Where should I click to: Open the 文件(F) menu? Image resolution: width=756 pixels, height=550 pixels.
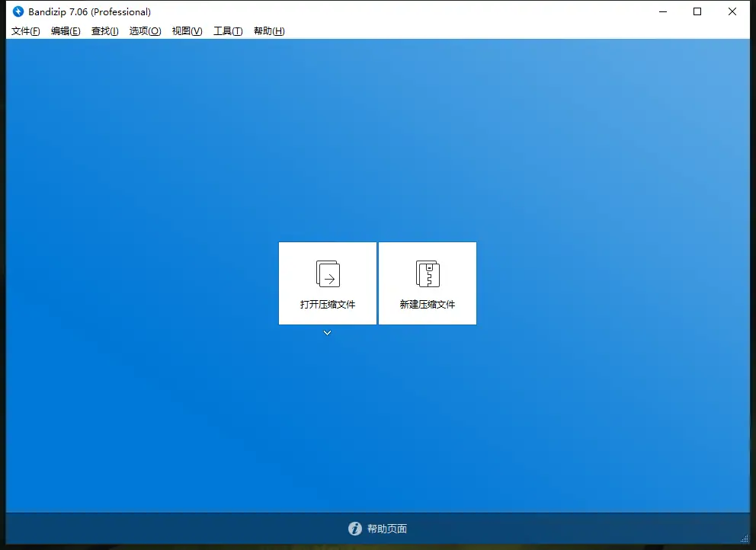tap(25, 31)
